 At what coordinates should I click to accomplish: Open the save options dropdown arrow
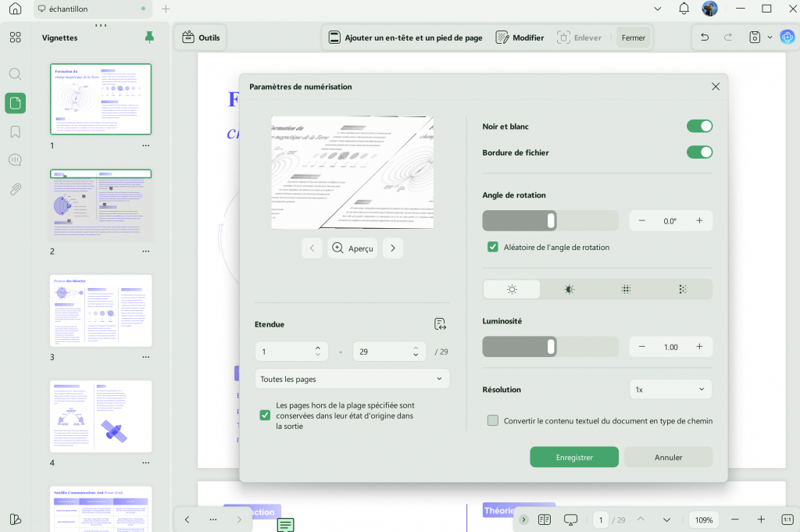click(770, 37)
